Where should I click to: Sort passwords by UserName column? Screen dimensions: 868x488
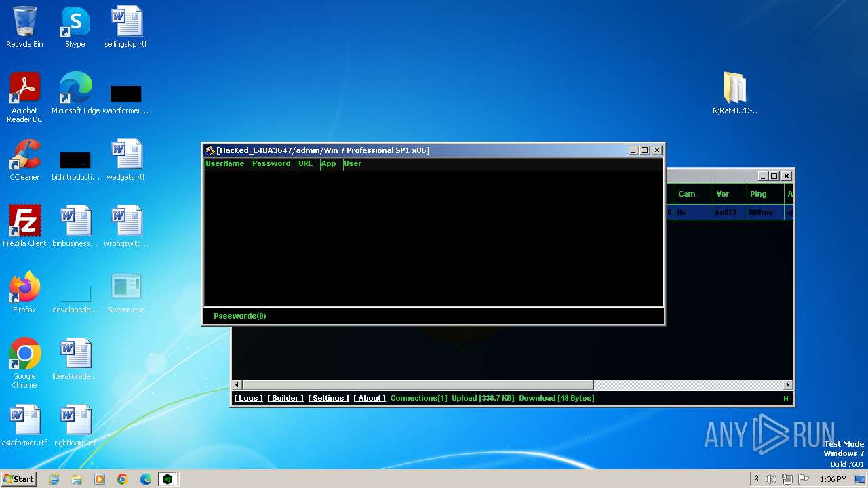click(227, 163)
